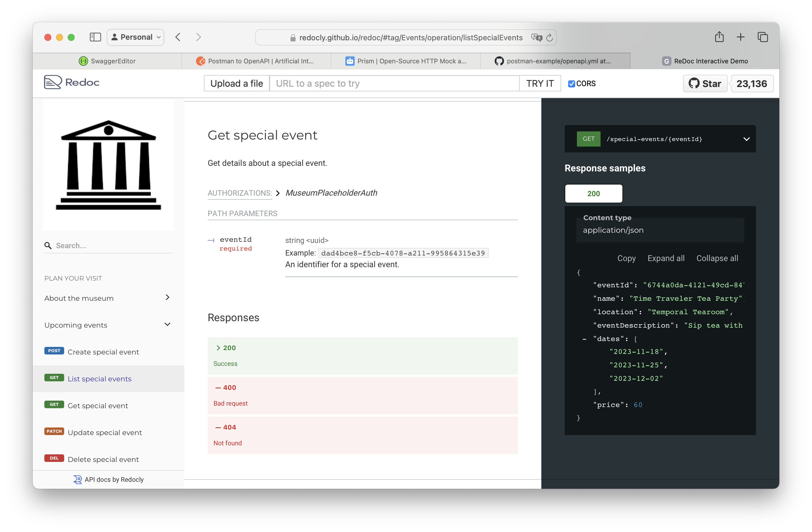Open the /special-events/{eventId} endpoint dropdown
The image size is (812, 532).
(x=746, y=139)
